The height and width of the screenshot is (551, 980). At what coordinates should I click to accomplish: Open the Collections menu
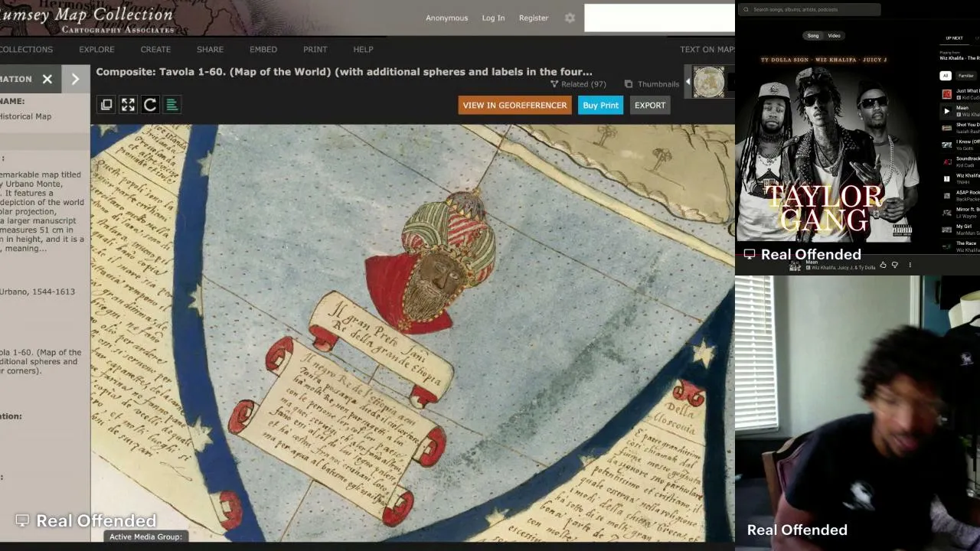click(26, 50)
